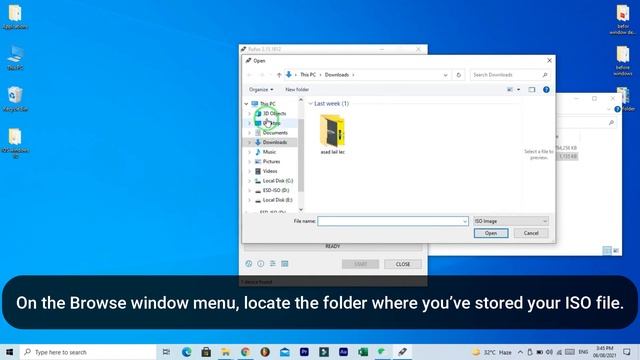640x360 pixels.
Task: Open Mail app from taskbar
Action: click(x=284, y=352)
